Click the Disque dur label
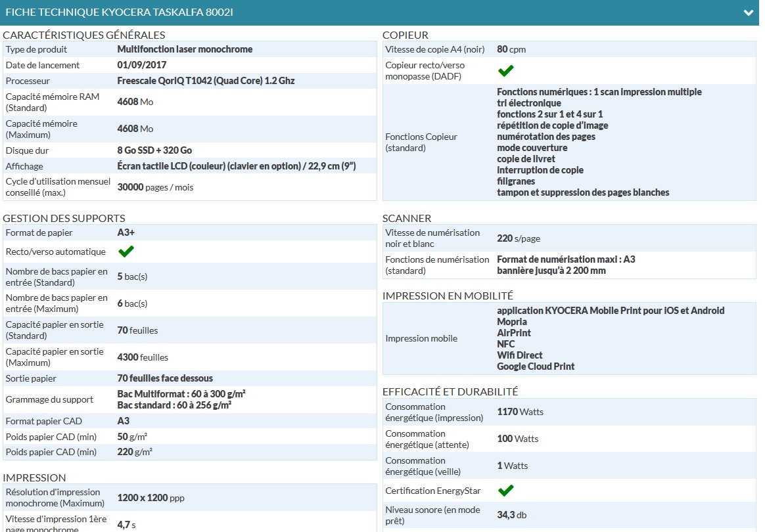 (27, 150)
